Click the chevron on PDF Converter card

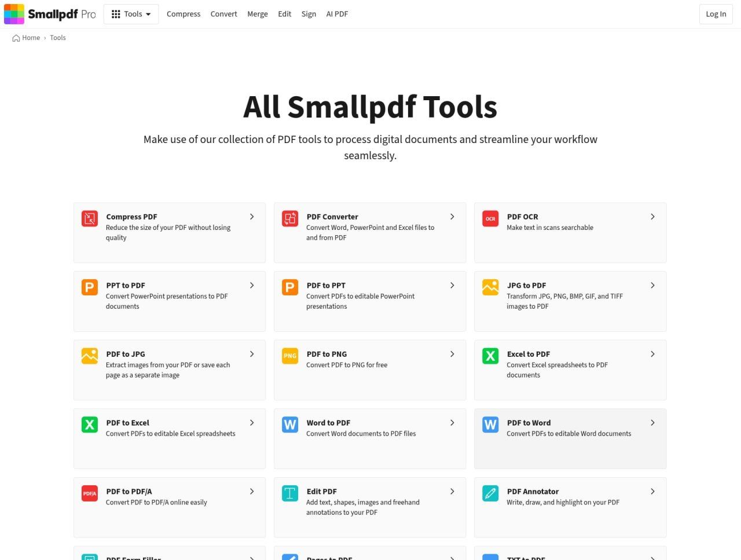click(x=452, y=217)
